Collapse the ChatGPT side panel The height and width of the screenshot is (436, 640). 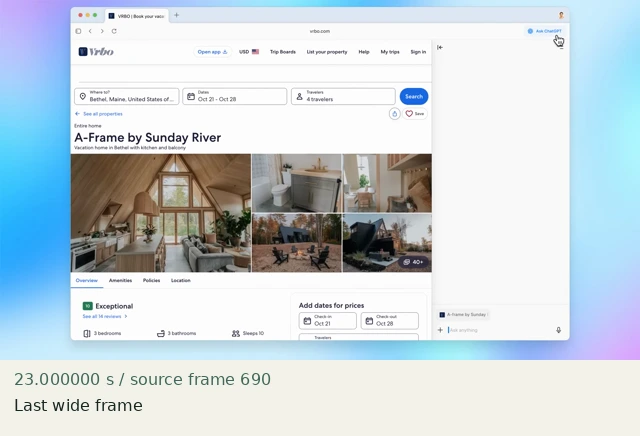[440, 47]
